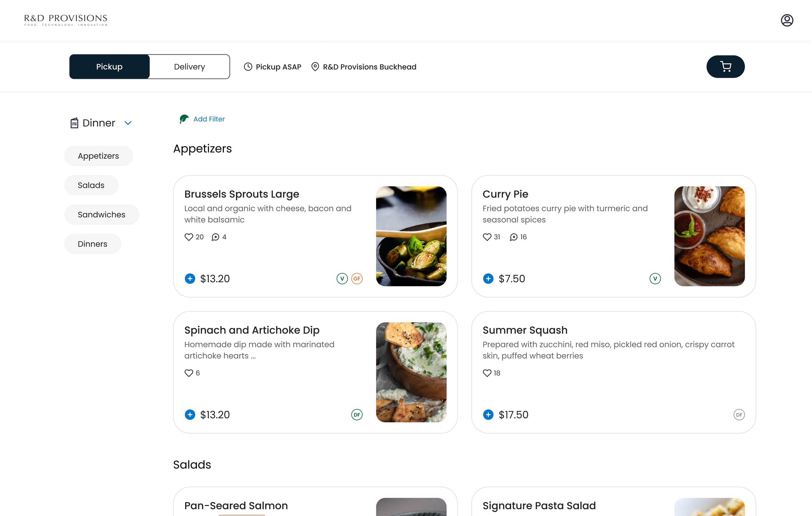Go to R&D Provisions home logo

(x=66, y=20)
